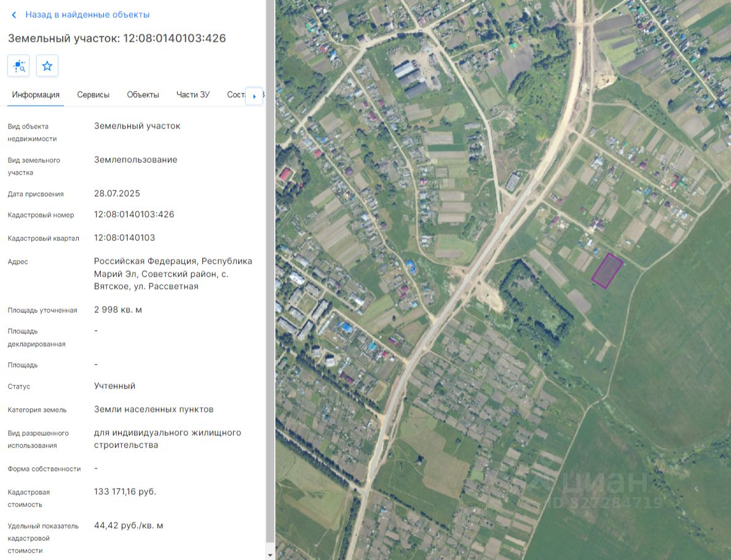Open the Объекты tab
Viewport: 731px width, 560px height.
pos(143,95)
